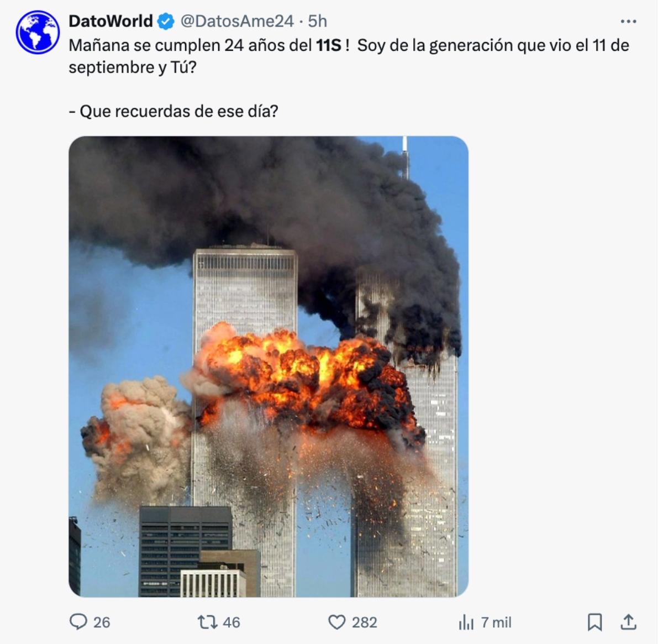Repost this tweet with the retweet icon
663x644 pixels.
[x=207, y=622]
